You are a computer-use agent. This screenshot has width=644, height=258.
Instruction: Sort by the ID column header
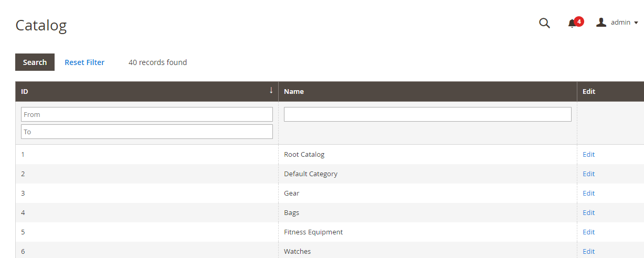pyautogui.click(x=25, y=91)
